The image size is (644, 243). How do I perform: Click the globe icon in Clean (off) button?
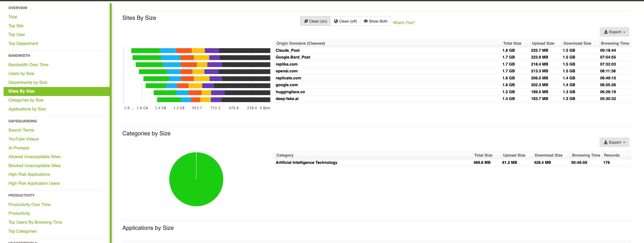336,21
